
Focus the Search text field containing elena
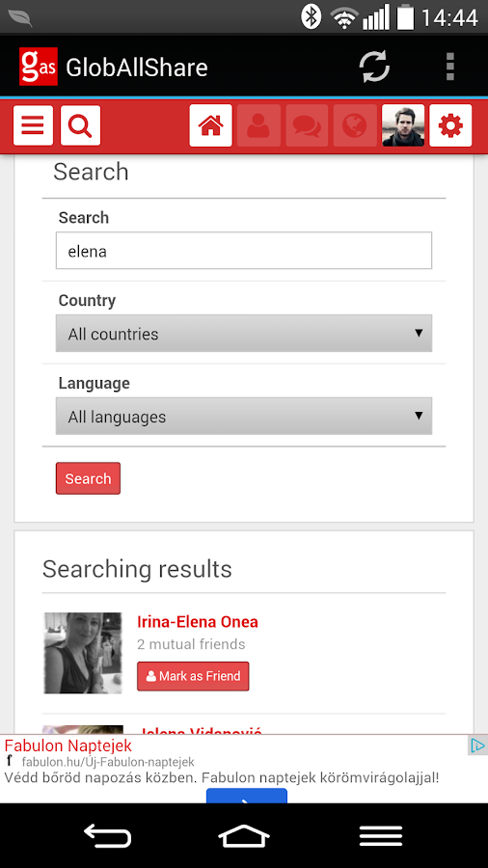(x=244, y=251)
